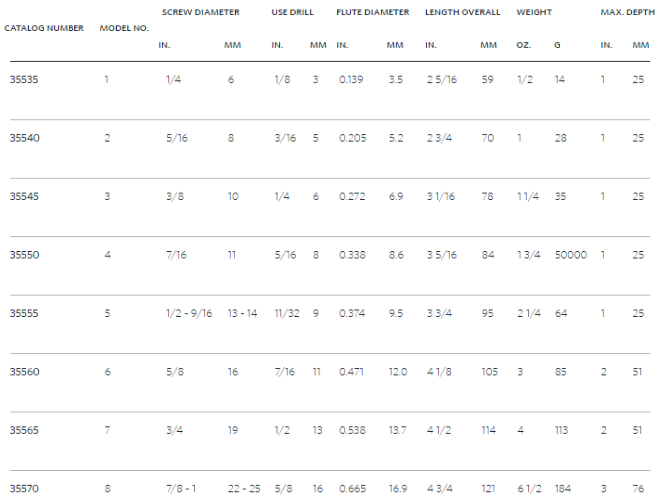Click screw diameter 1/2 - 9/16 cell
The width and height of the screenshot is (661, 500).
coord(189,314)
